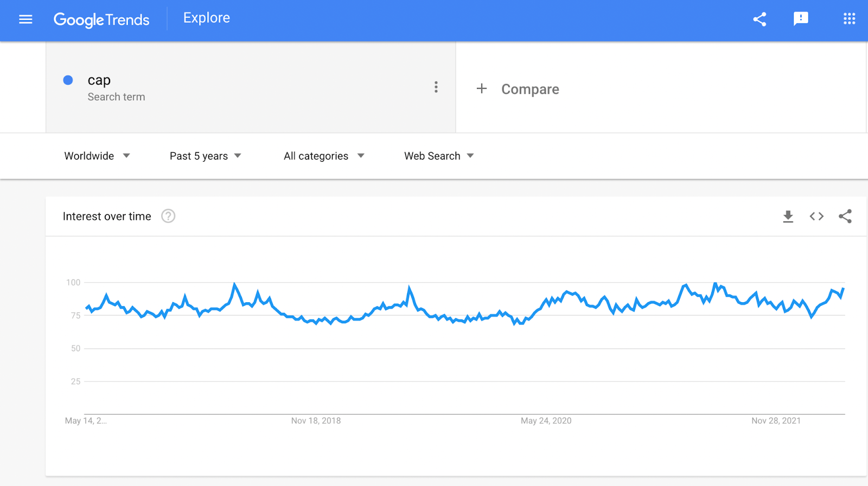Open the hamburger main menu

point(25,20)
